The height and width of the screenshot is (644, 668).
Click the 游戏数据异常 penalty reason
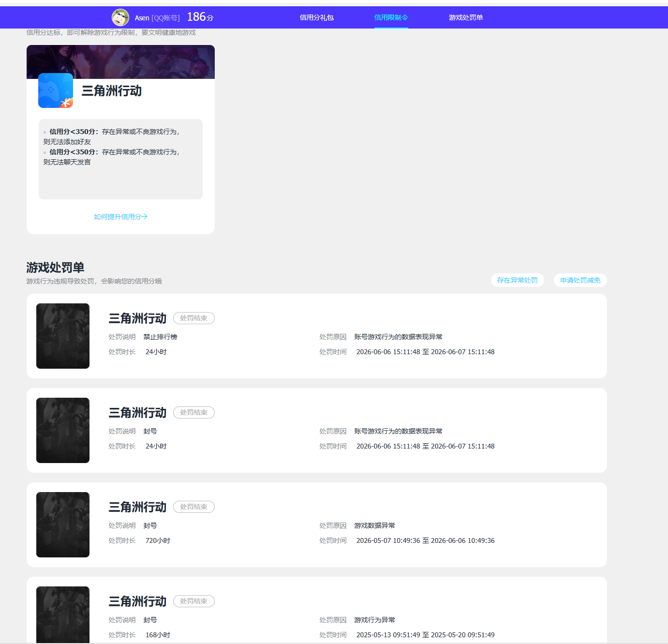pyautogui.click(x=374, y=525)
